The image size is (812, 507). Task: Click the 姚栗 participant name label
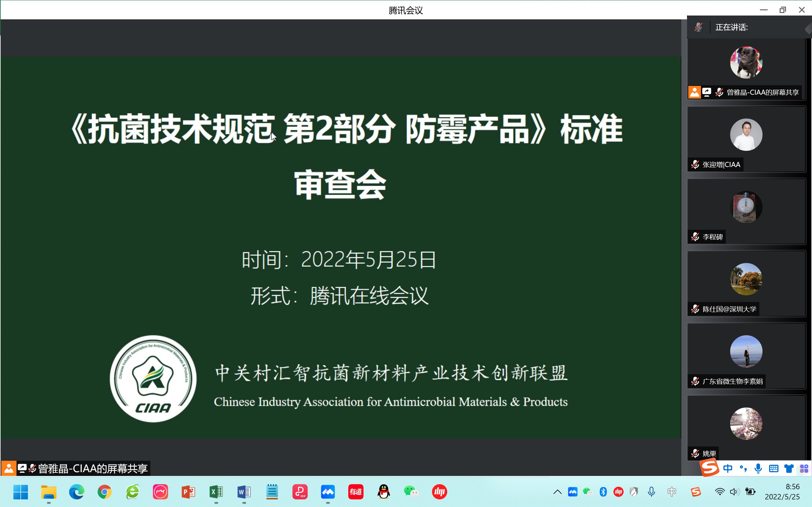(x=709, y=454)
